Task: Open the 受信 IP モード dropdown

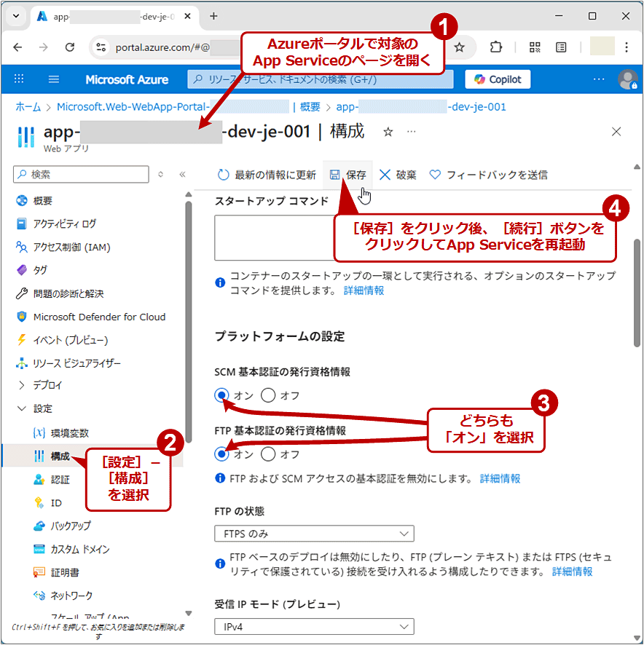Action: pos(314,626)
